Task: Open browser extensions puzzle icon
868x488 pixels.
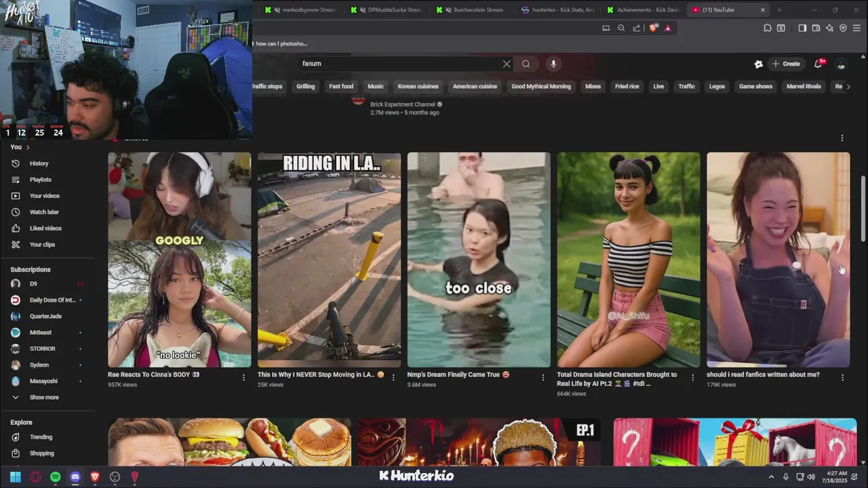Action: click(x=768, y=28)
